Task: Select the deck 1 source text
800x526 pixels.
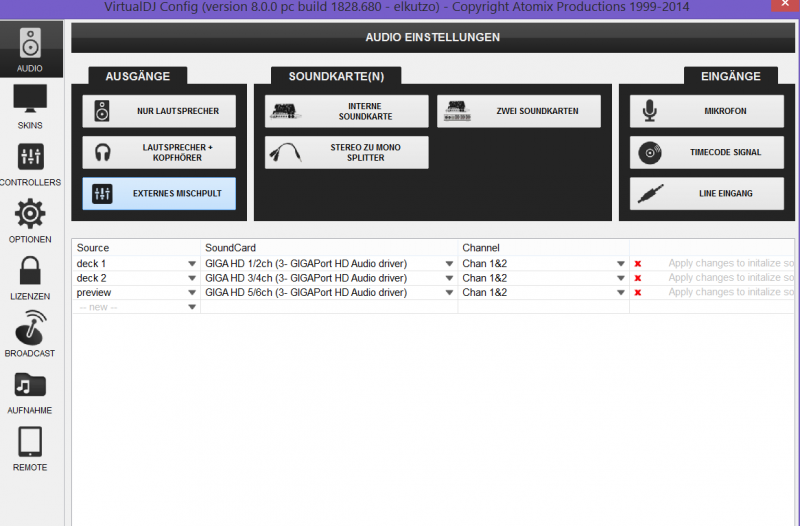Action: [x=91, y=264]
